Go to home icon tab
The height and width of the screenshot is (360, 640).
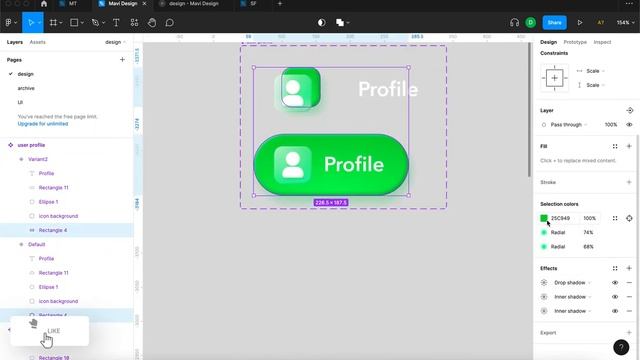[x=44, y=4]
